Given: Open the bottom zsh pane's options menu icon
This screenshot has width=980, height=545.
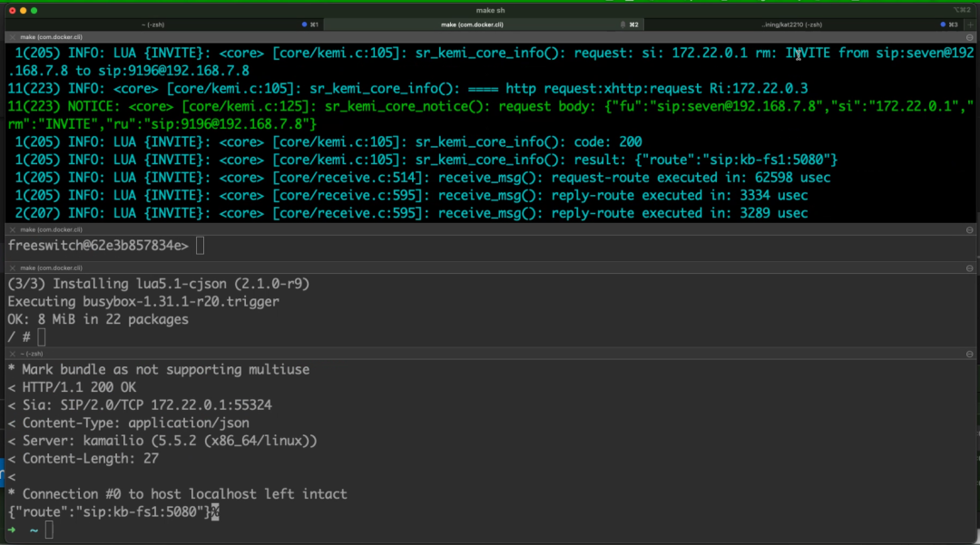Looking at the screenshot, I should click(970, 354).
